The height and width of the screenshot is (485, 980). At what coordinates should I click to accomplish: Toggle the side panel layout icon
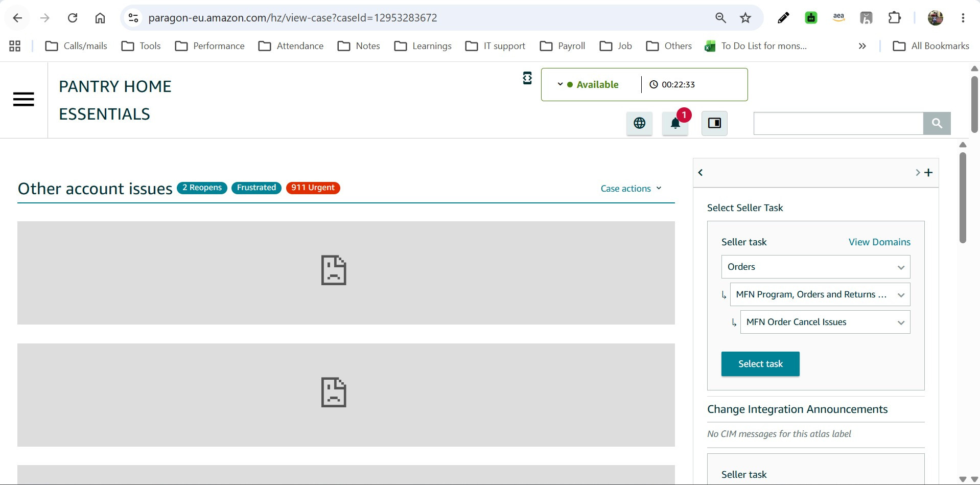pos(714,123)
